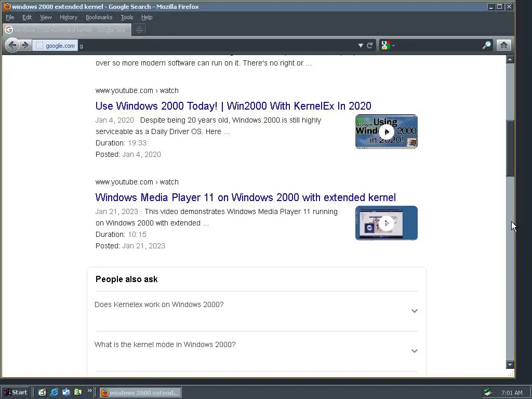Open 'Use Windows 2000 Today!' KernelEx result
The width and height of the screenshot is (532, 399).
tap(233, 106)
